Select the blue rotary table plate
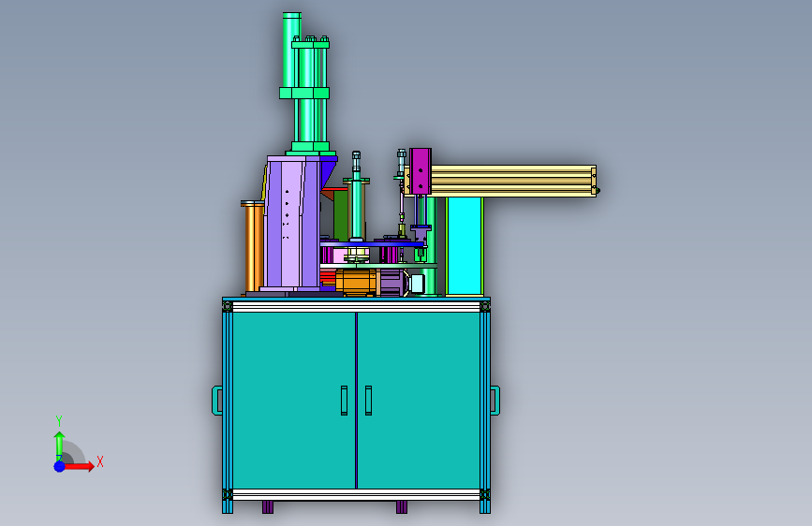The width and height of the screenshot is (812, 526). pos(373,244)
